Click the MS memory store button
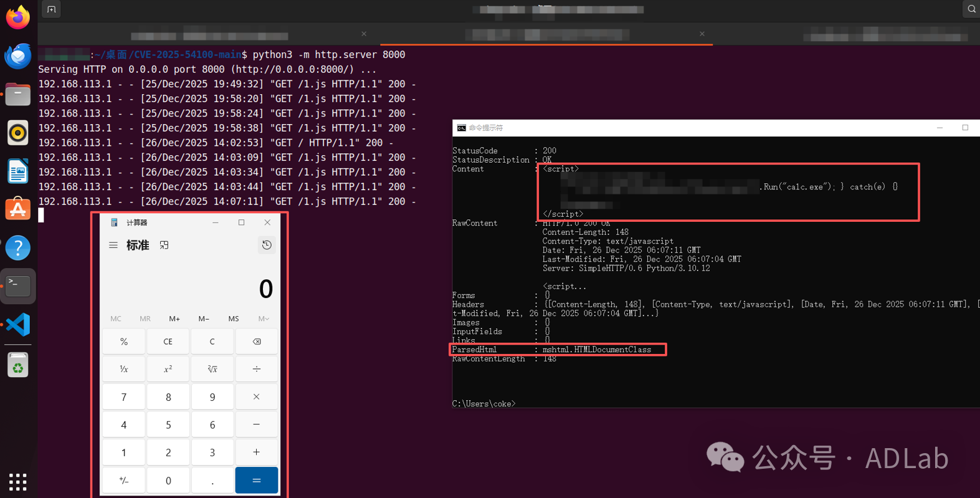Image resolution: width=980 pixels, height=498 pixels. tap(234, 318)
